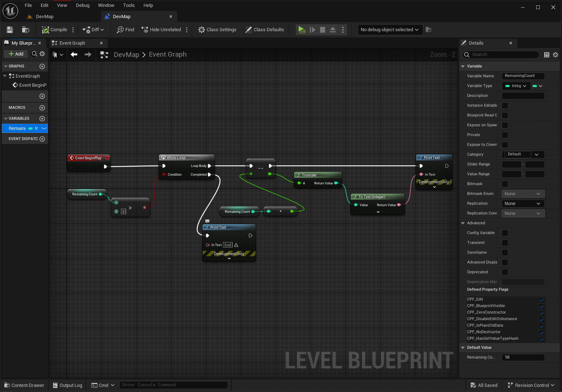Open Class Settings

[217, 30]
